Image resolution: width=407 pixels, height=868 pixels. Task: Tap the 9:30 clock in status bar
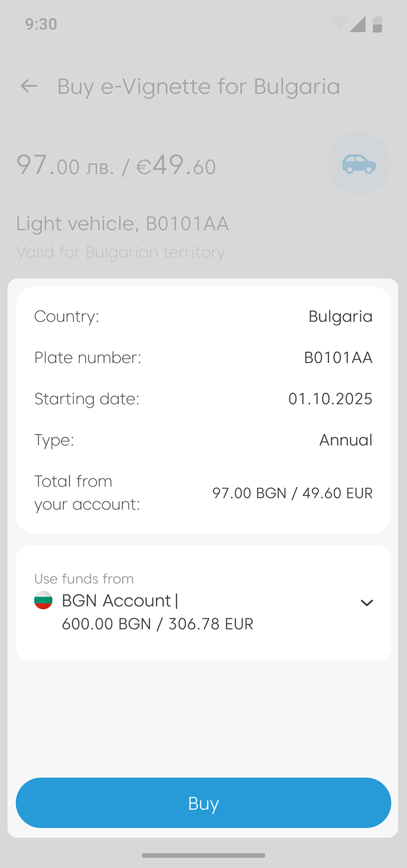(x=41, y=24)
